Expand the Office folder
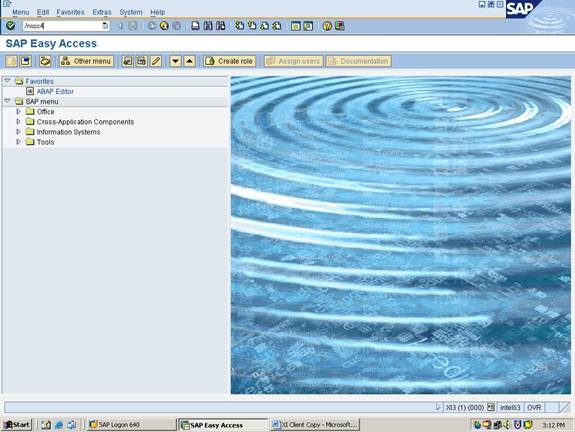575x432 pixels. click(x=18, y=111)
